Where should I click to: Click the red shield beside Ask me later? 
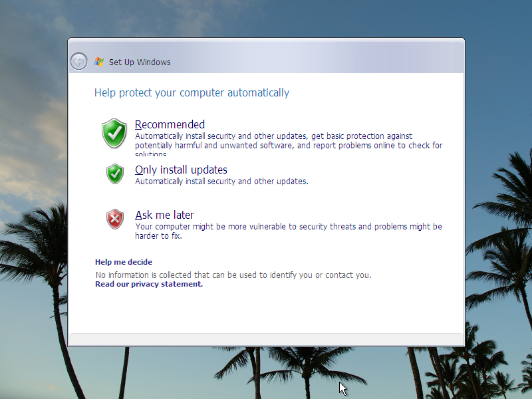pyautogui.click(x=115, y=219)
